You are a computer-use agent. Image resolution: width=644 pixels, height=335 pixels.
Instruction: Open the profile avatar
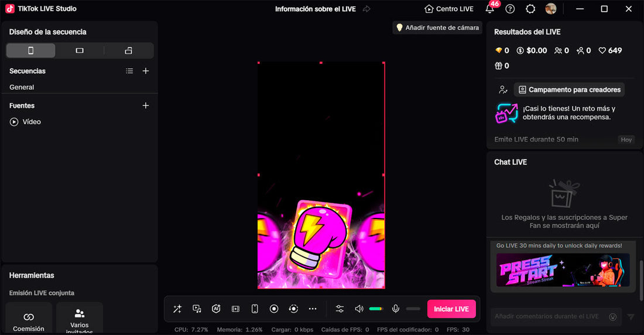pyautogui.click(x=551, y=9)
